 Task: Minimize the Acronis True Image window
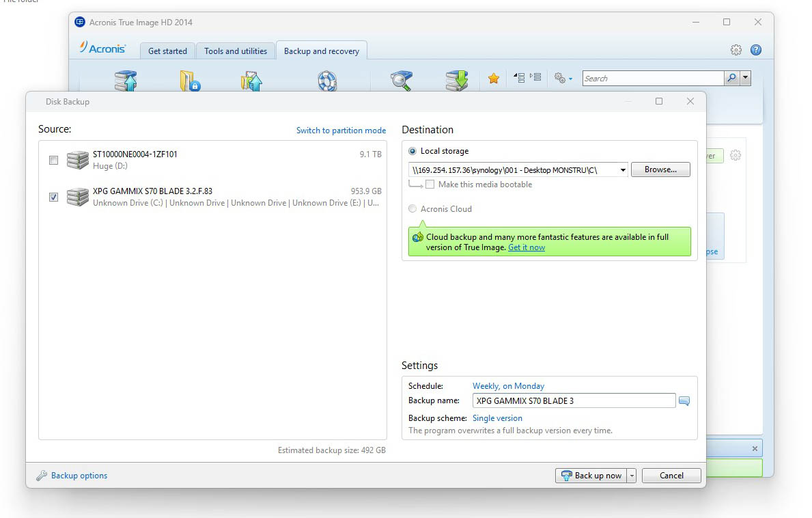(x=695, y=23)
